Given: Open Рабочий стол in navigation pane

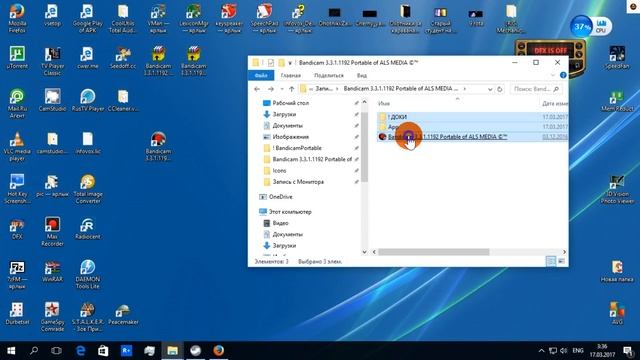Looking at the screenshot, I should (291, 103).
